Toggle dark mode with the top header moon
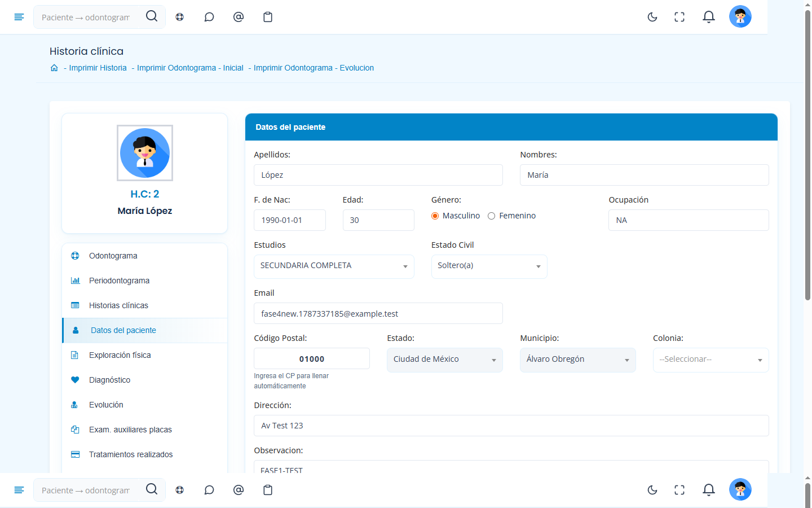 [652, 17]
